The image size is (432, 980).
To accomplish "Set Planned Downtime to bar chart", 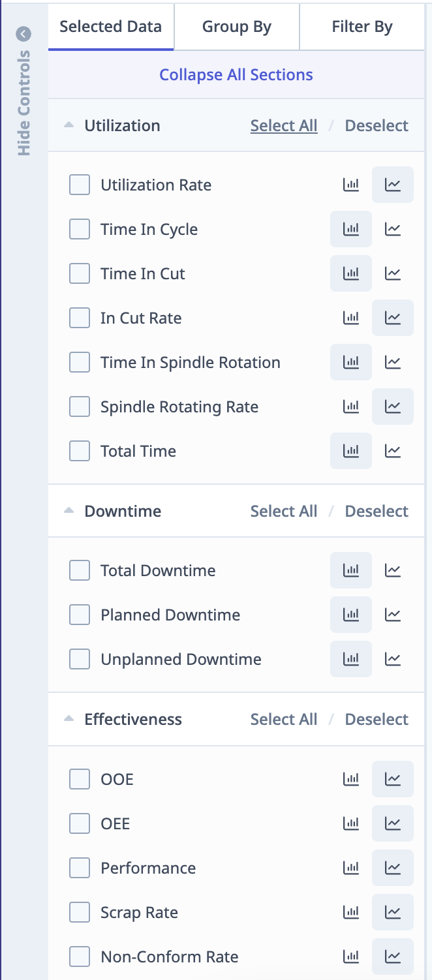I will [351, 615].
